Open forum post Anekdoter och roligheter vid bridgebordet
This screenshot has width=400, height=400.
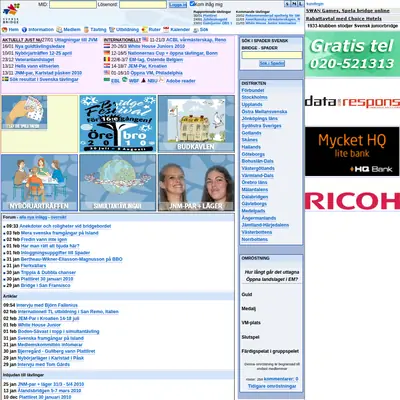(x=65, y=226)
